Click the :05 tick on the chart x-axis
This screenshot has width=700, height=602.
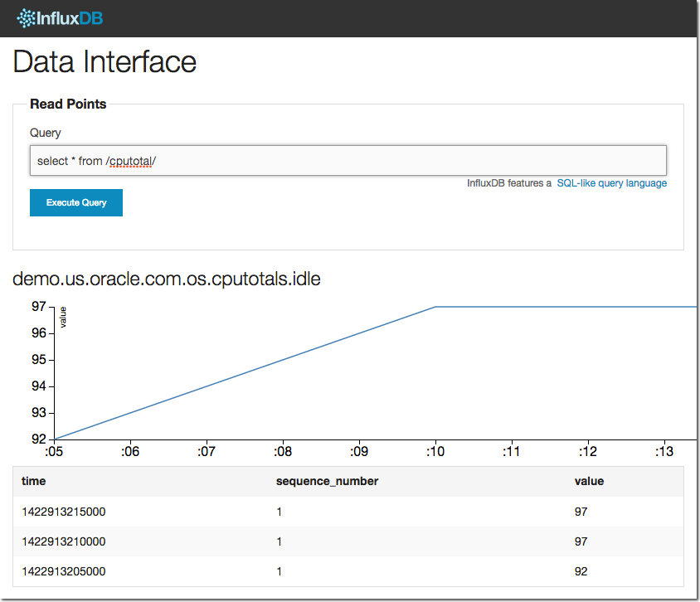tap(54, 452)
